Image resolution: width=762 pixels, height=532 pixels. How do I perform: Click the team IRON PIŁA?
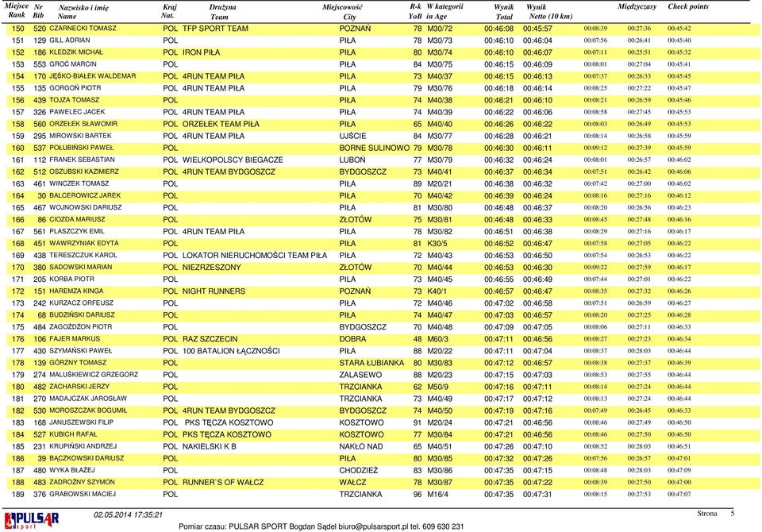pyautogui.click(x=201, y=52)
